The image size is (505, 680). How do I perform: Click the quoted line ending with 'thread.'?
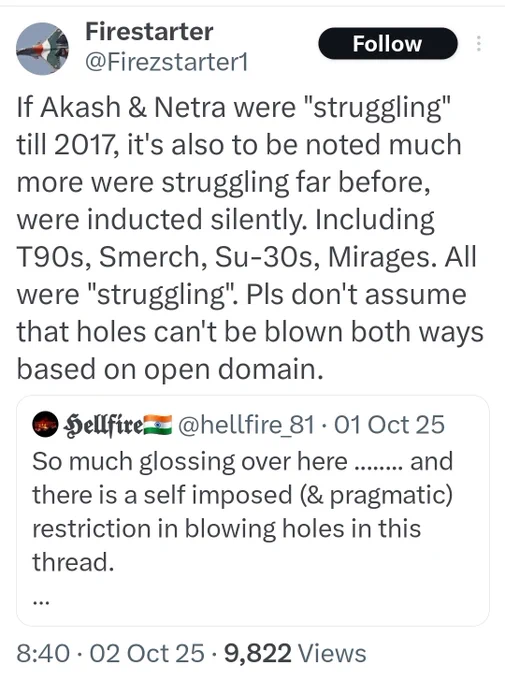coord(73,562)
